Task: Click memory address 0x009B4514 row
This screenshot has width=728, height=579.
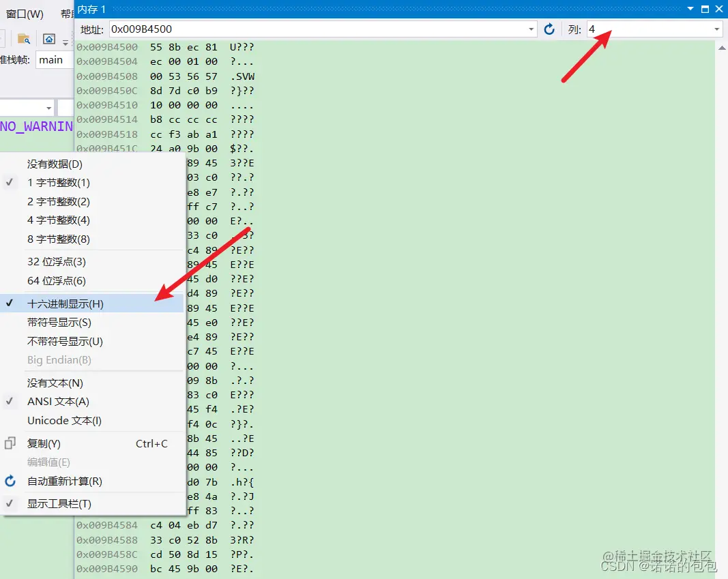Action: [x=107, y=119]
